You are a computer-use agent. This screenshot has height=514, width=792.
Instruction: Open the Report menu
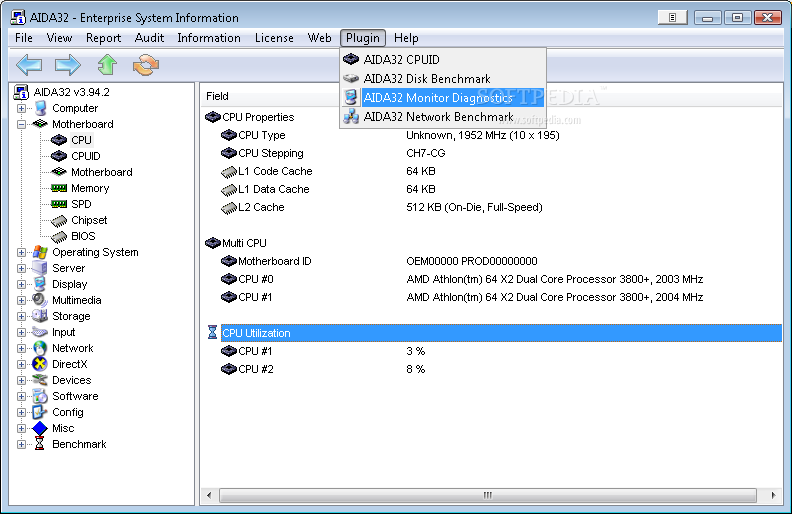click(x=104, y=38)
